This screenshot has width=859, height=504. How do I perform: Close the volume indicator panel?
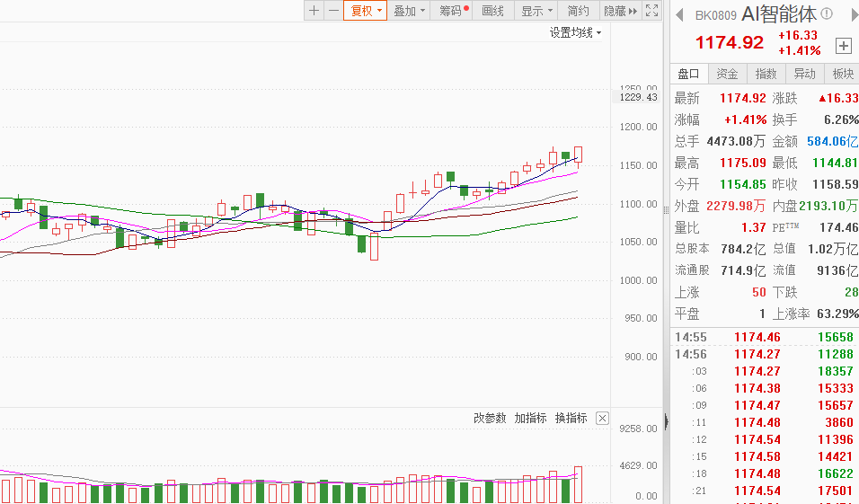[602, 419]
